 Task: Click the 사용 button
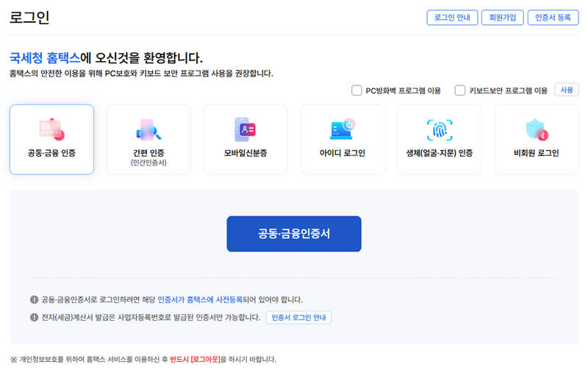tap(567, 90)
